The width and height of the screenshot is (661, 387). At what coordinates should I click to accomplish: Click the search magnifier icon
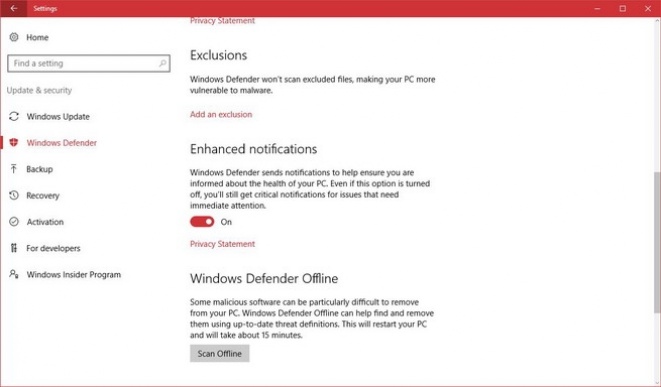tap(162, 63)
